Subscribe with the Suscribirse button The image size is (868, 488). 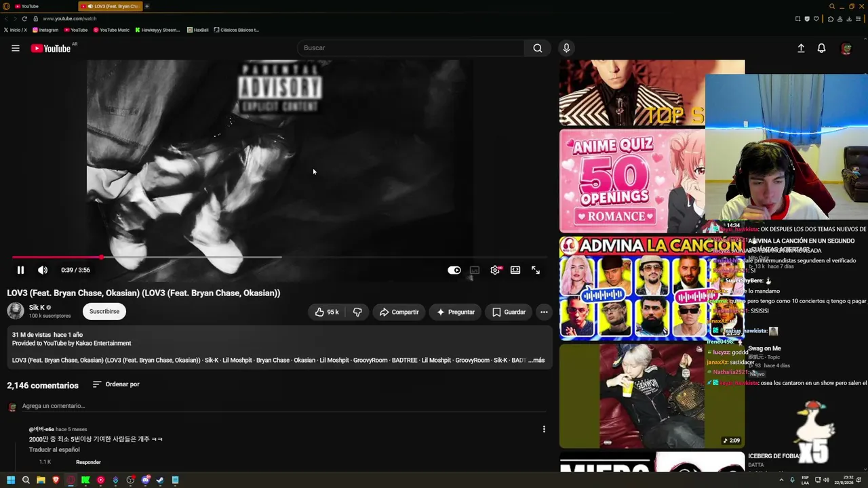tap(104, 311)
